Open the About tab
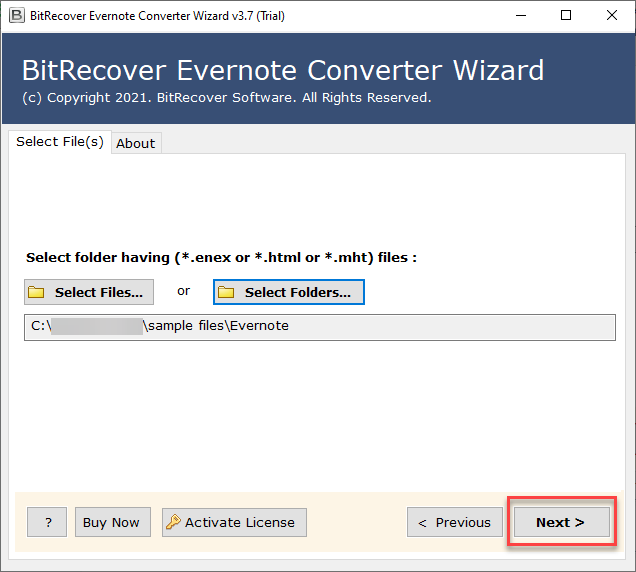Screen dimensions: 636x572 click(x=136, y=143)
